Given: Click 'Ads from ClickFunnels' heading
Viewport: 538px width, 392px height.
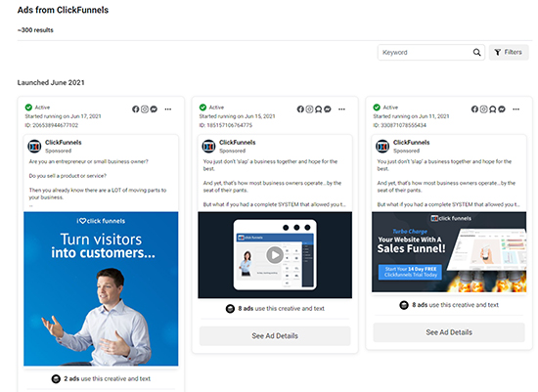Looking at the screenshot, I should point(63,10).
